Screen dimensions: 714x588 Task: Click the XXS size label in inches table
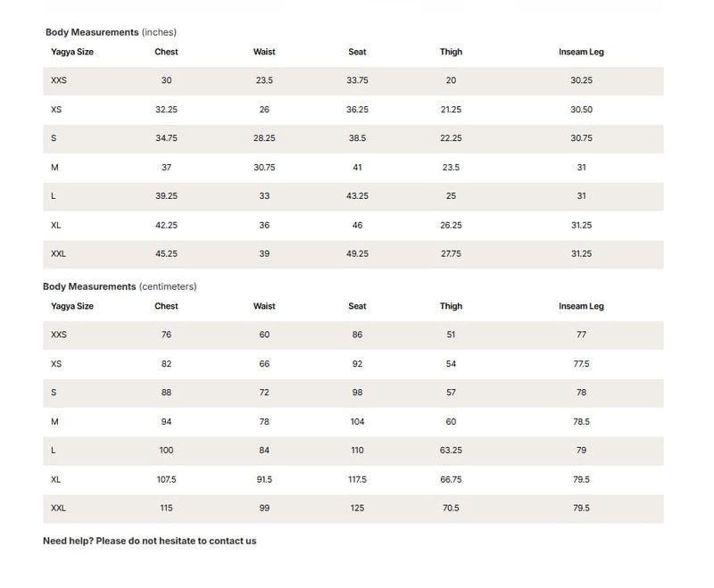[60, 80]
